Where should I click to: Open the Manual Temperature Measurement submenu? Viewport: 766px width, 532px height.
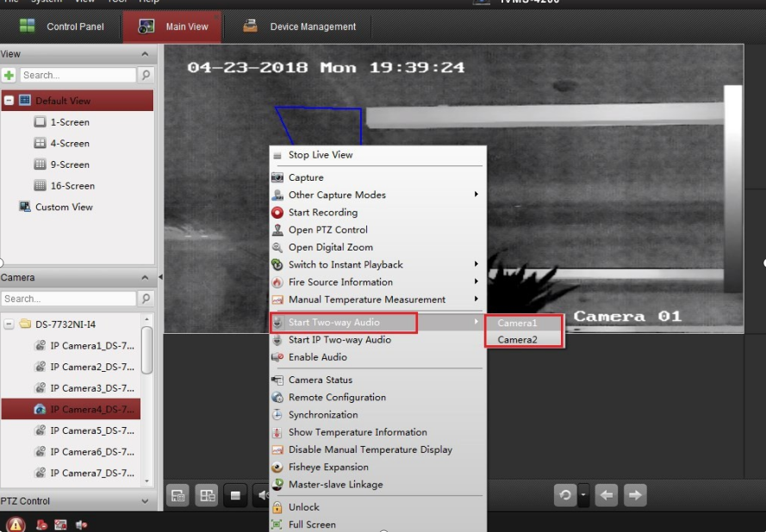(377, 300)
